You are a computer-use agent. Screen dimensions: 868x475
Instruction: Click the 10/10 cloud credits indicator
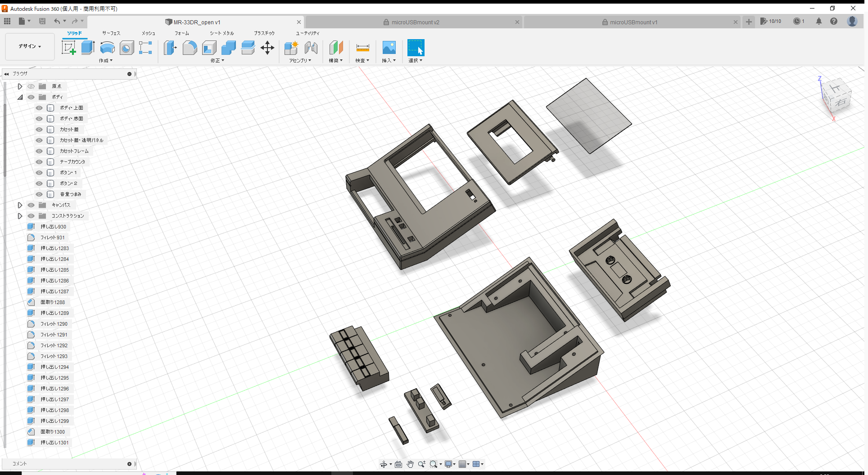(x=771, y=21)
